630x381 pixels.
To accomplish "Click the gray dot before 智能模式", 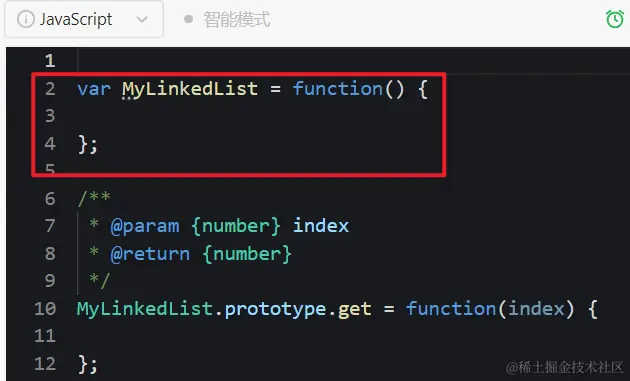I will pyautogui.click(x=188, y=19).
